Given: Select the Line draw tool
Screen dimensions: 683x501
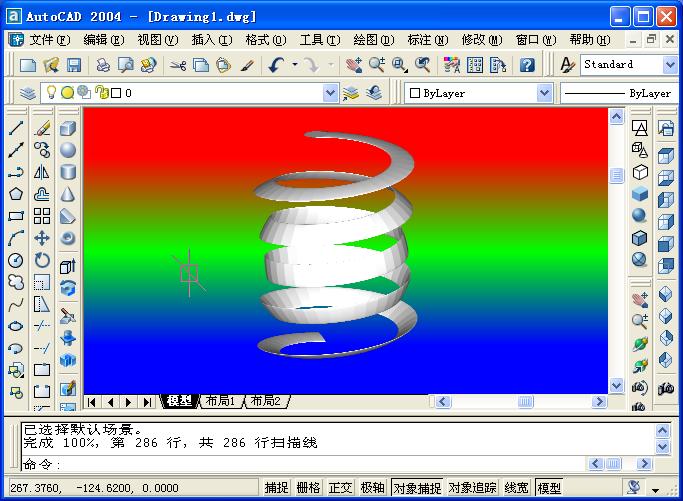Looking at the screenshot, I should (x=16, y=128).
